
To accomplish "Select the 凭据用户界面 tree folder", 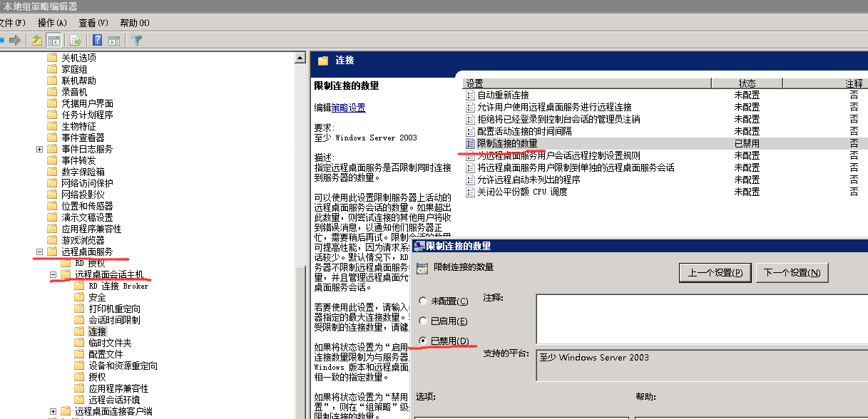I will click(x=87, y=103).
